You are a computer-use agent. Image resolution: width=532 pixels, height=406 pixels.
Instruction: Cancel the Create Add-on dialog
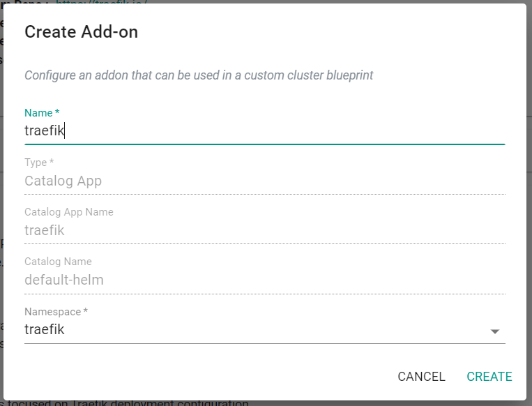(421, 377)
